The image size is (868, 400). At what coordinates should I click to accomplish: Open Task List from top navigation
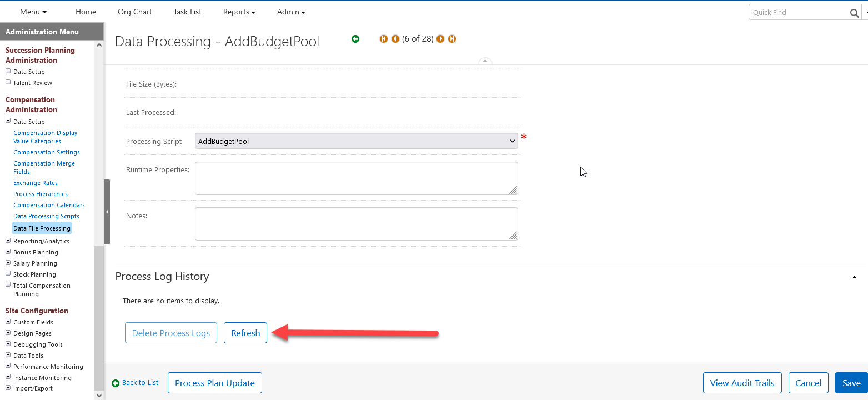pos(188,12)
